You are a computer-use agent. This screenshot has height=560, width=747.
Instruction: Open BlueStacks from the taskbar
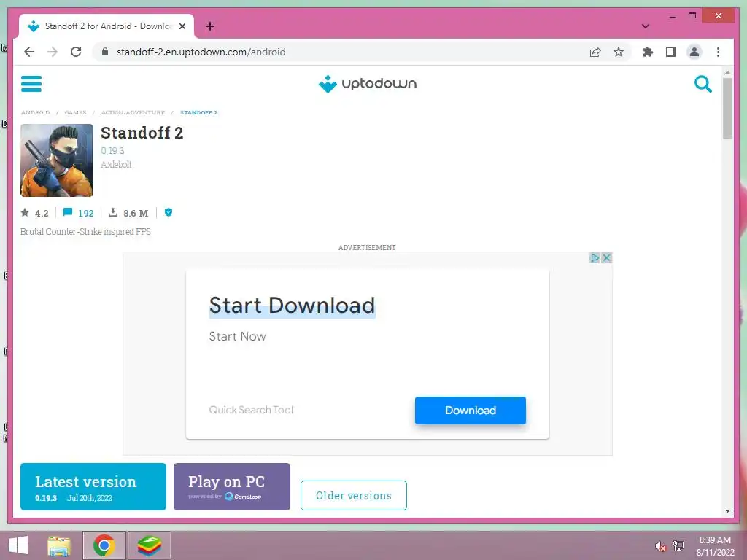(x=149, y=545)
